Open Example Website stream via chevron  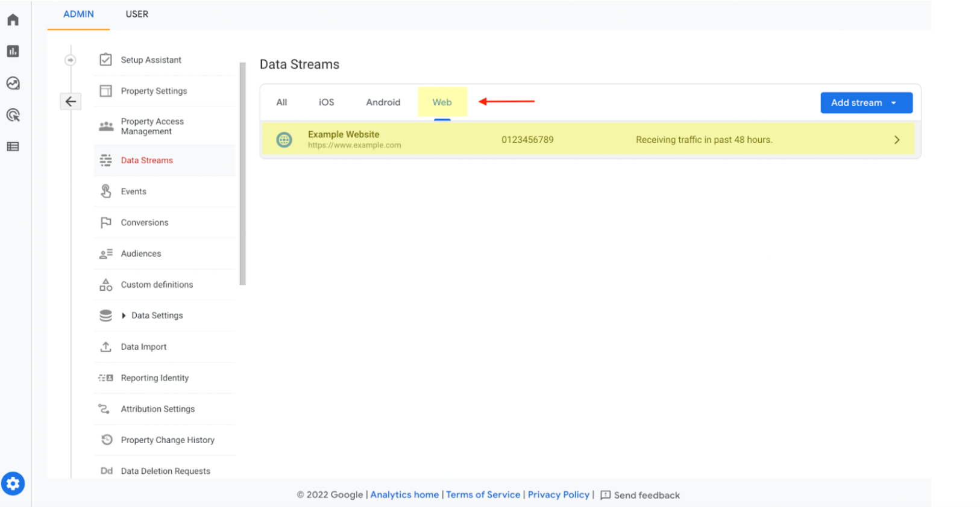[897, 140]
